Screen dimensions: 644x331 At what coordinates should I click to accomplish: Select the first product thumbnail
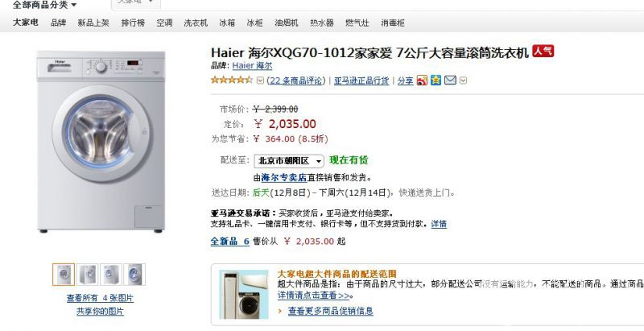click(64, 275)
